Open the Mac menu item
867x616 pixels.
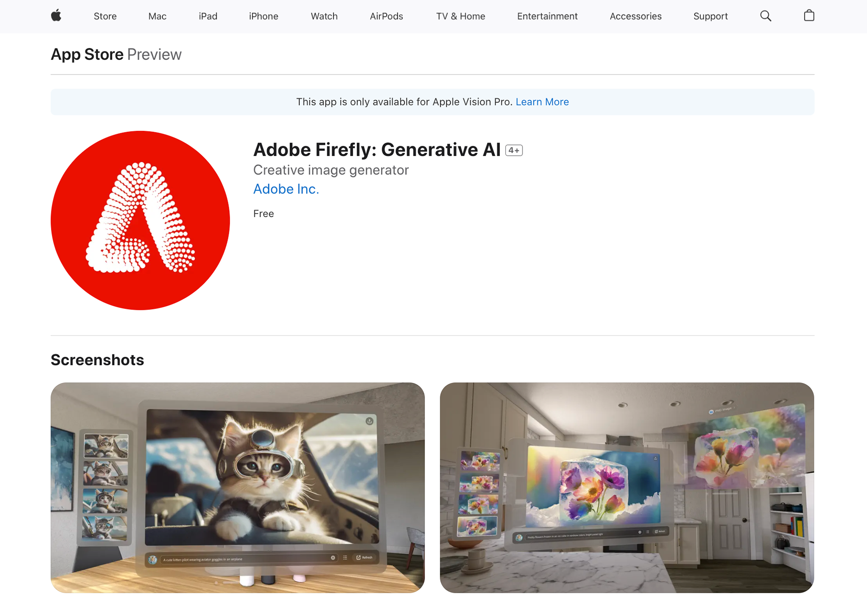tap(157, 16)
